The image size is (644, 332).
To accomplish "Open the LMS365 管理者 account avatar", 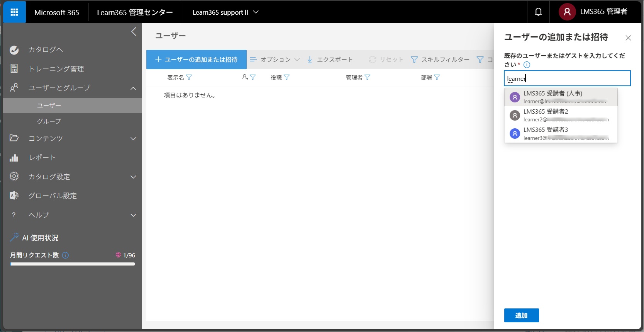I will 567,12.
